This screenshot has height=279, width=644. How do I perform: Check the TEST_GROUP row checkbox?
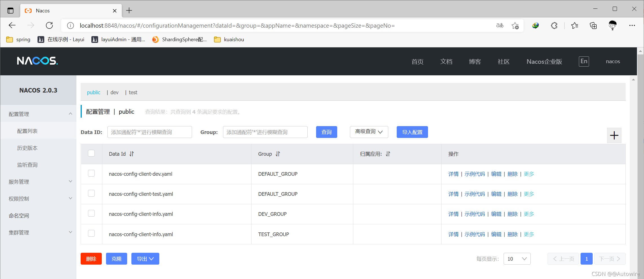pos(91,233)
